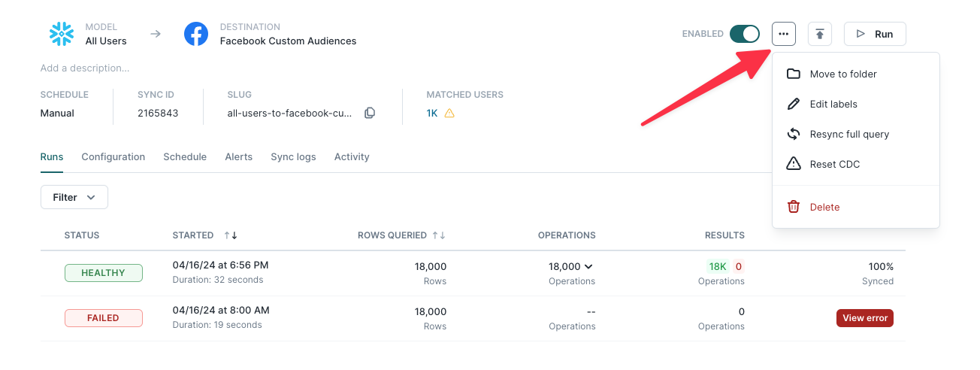Click the Add a description field

click(85, 68)
